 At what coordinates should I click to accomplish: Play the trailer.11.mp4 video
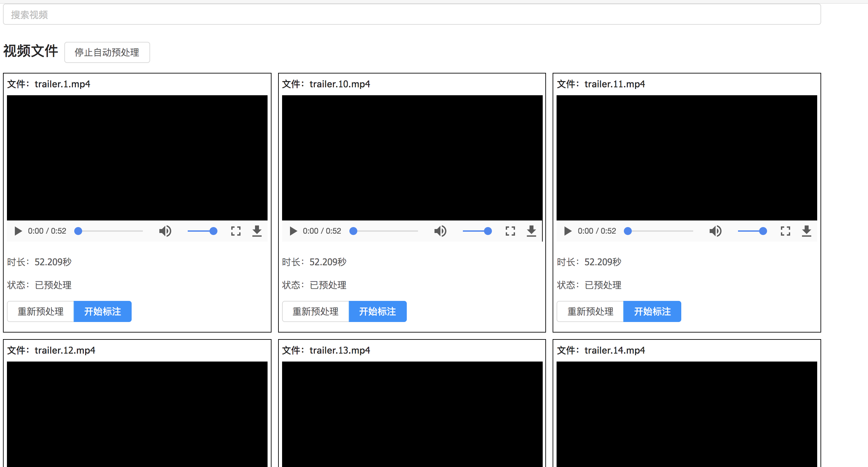tap(568, 231)
